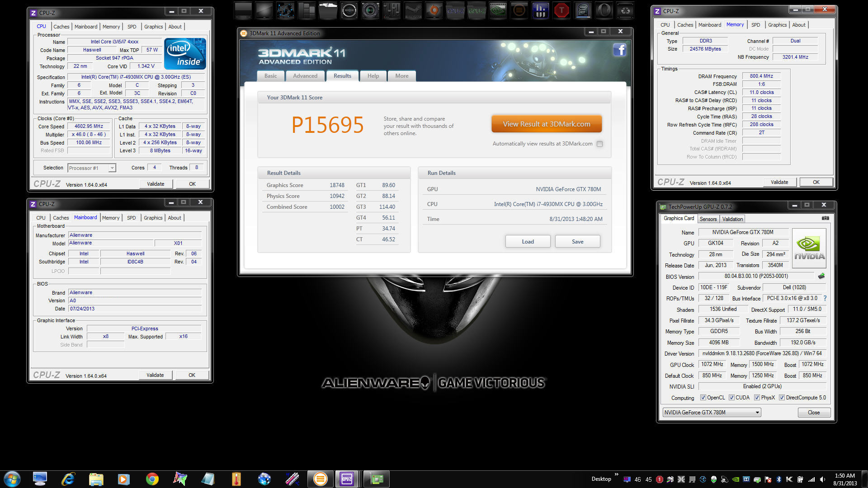Click Validate in the CPU-Z Mainboard window
This screenshot has width=868, height=488.
coord(155,375)
